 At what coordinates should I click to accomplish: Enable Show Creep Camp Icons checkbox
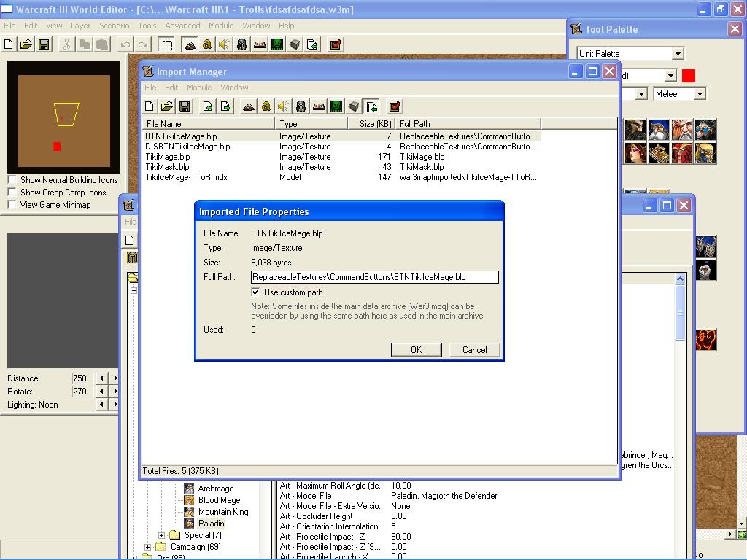click(x=12, y=192)
